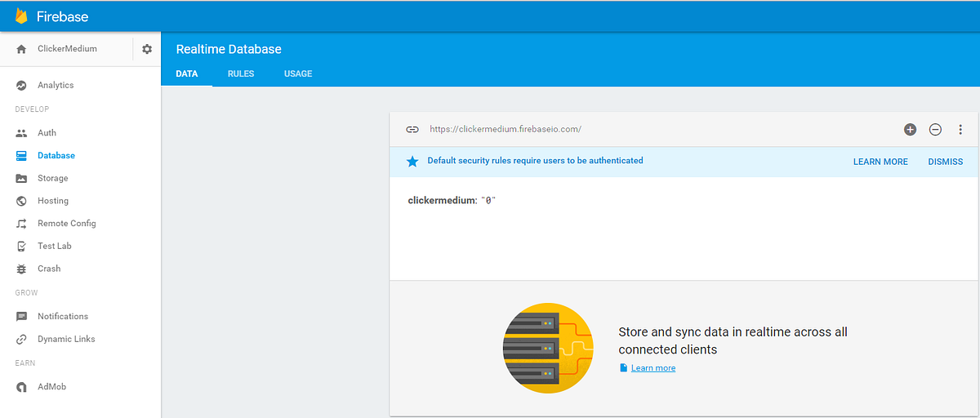Select Database in the sidebar

(x=56, y=155)
